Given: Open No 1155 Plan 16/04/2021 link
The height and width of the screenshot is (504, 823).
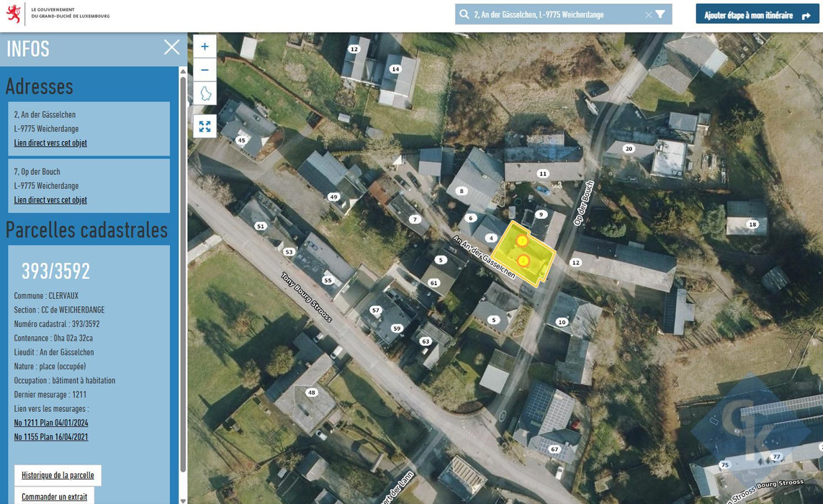Looking at the screenshot, I should 51,437.
